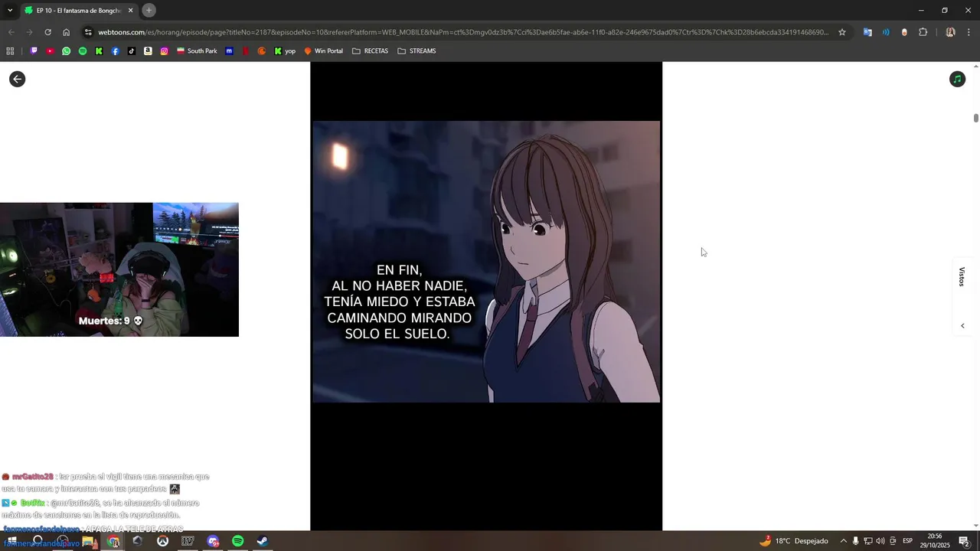The height and width of the screenshot is (551, 980).
Task: Switch to Chrome in the taskbar
Action: coord(113,542)
